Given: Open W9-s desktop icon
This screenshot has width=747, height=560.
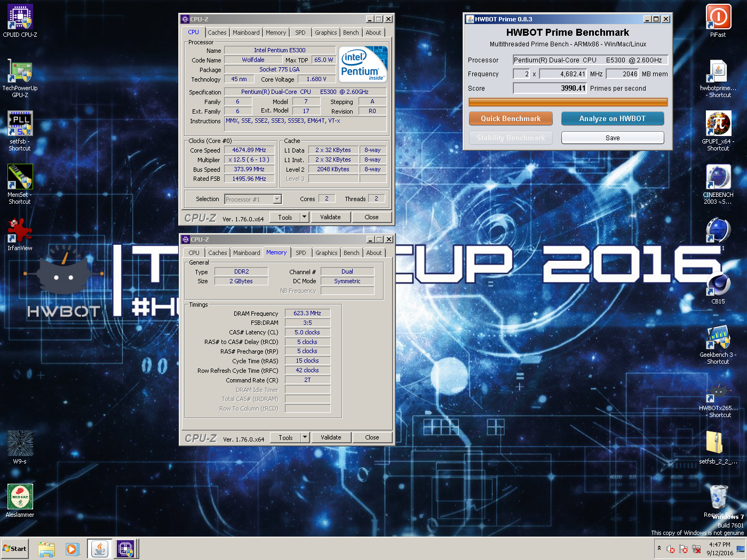Looking at the screenshot, I should pyautogui.click(x=20, y=447).
